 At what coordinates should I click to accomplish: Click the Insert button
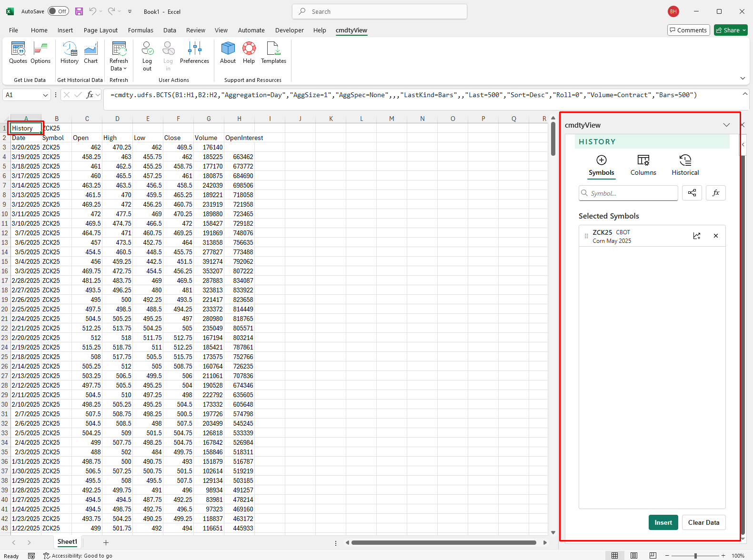[x=663, y=522]
